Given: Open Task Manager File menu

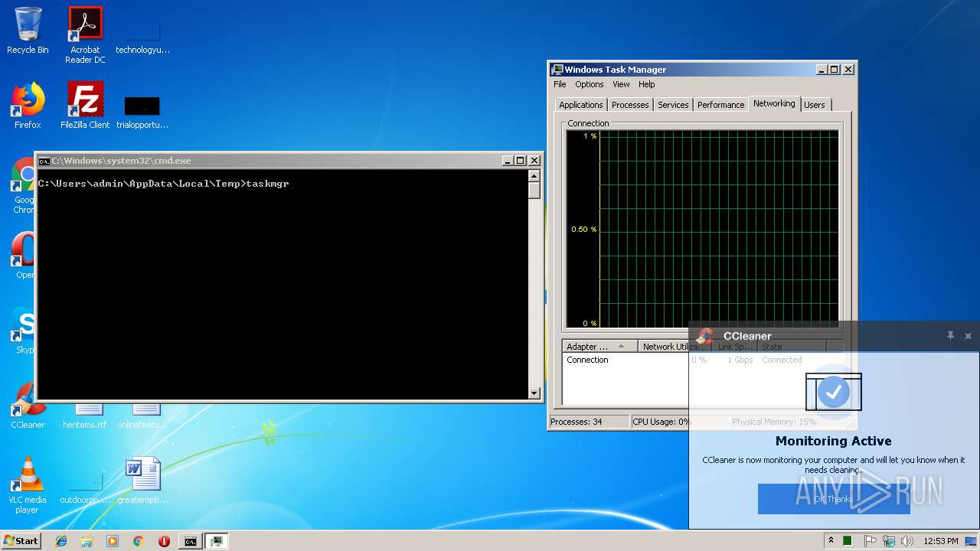Looking at the screenshot, I should coord(560,84).
